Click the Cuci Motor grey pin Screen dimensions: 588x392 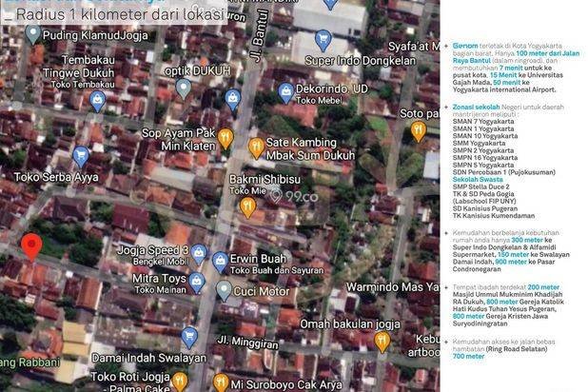224,291
